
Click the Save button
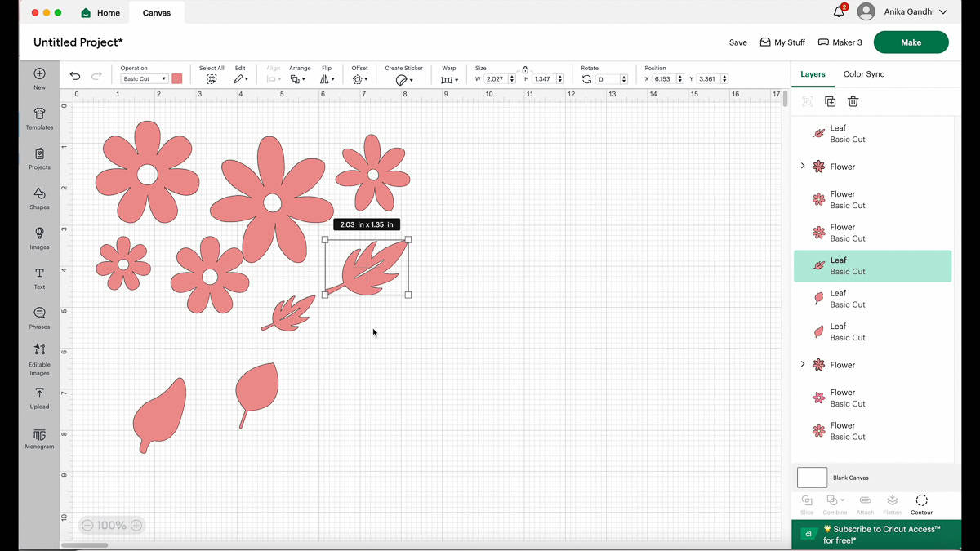tap(738, 42)
